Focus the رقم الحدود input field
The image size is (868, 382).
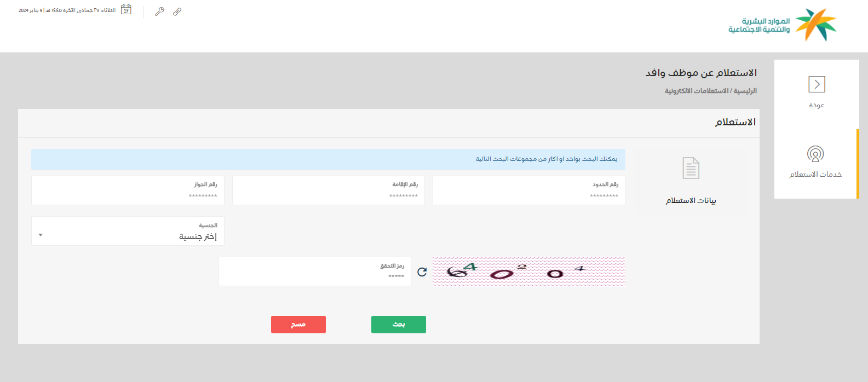[x=529, y=190]
